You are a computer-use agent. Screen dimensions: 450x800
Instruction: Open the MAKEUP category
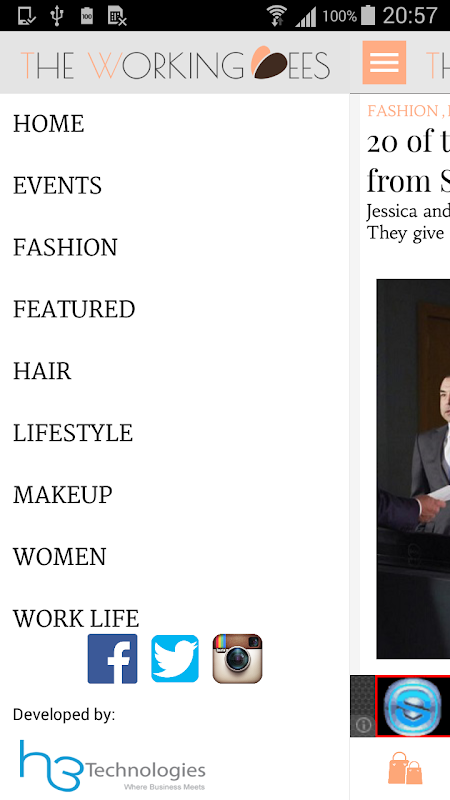click(63, 494)
